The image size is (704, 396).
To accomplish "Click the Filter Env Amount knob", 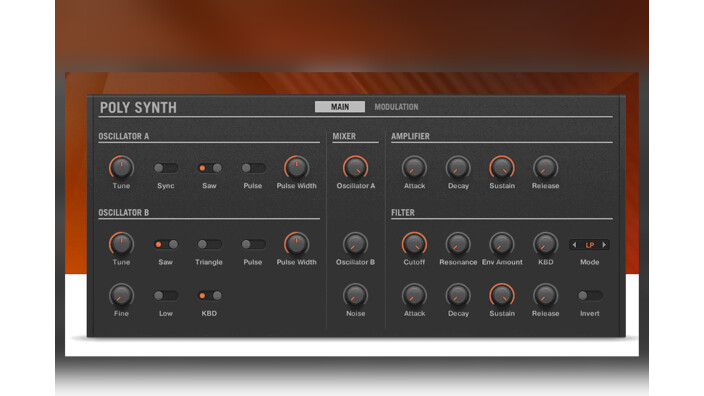I will point(502,244).
